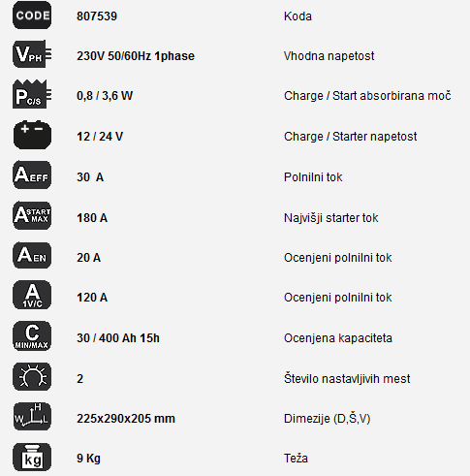
Task: Click the Teža label
Action: [296, 459]
